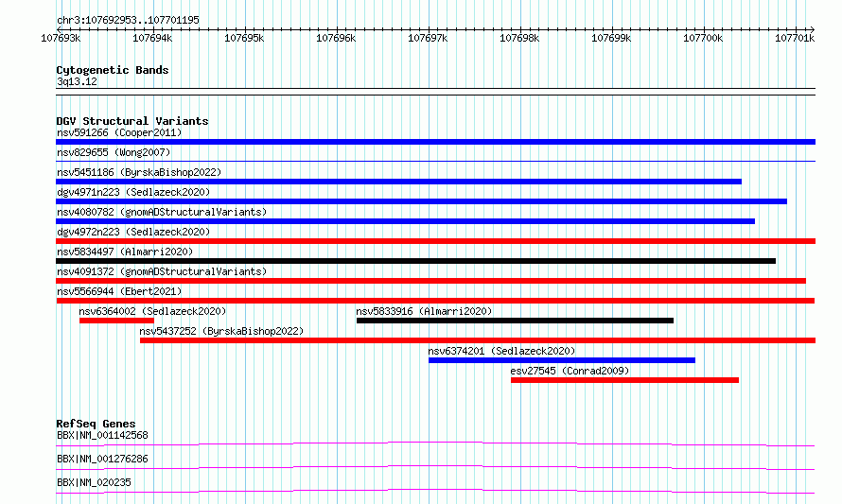Click the esv27545 (Conrad2009) text label
The height and width of the screenshot is (504, 842).
(x=570, y=371)
